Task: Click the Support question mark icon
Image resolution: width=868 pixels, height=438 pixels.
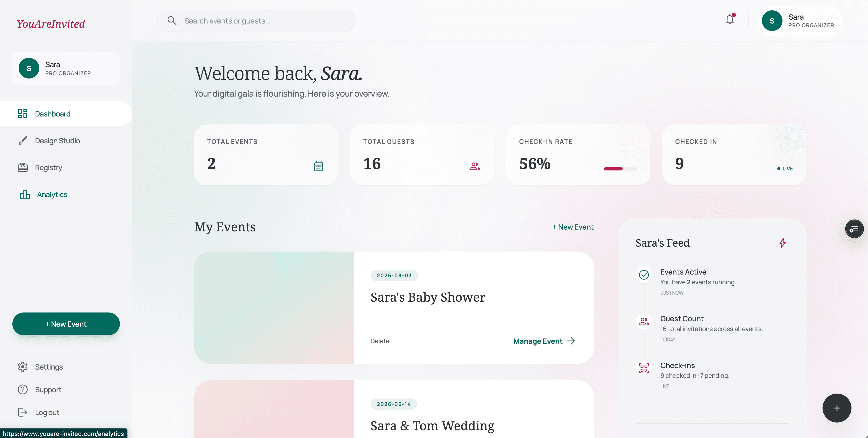Action: (x=22, y=389)
